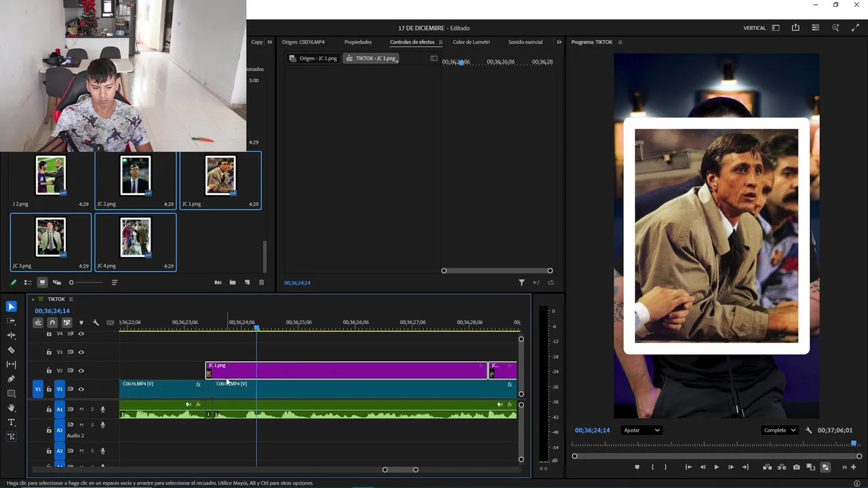868x488 pixels.
Task: Hide track V2 with eye icon
Action: pyautogui.click(x=81, y=371)
